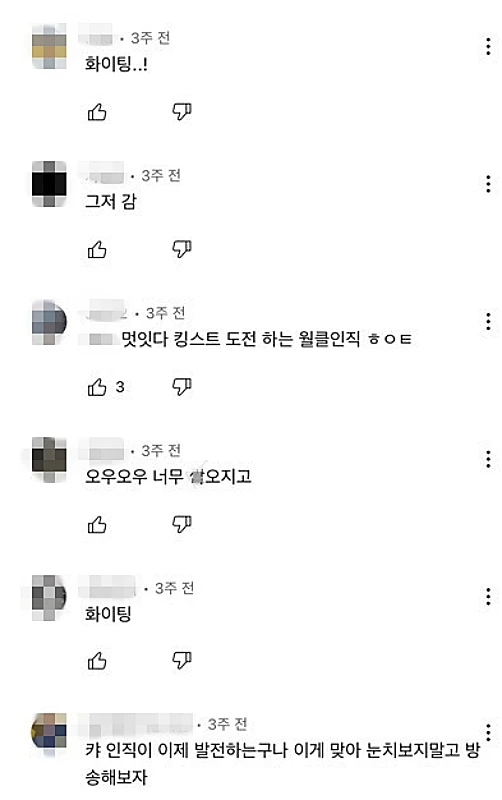Open three-dot menu for '그저 감' comment

488,184
